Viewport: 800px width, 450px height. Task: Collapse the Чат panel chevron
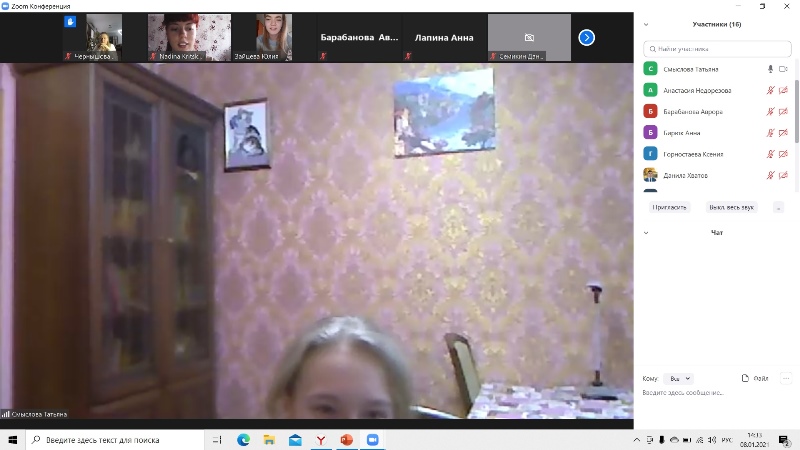(x=646, y=233)
